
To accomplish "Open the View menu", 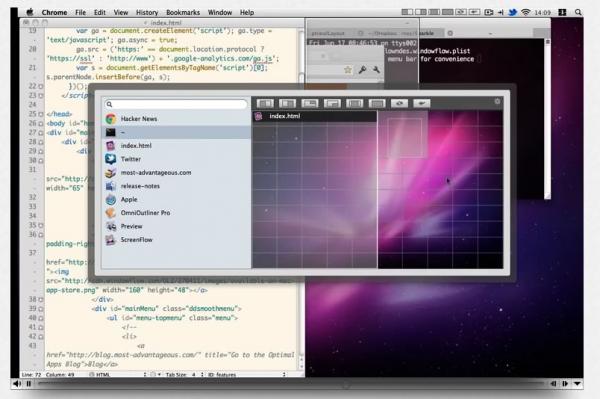I will 121,13.
